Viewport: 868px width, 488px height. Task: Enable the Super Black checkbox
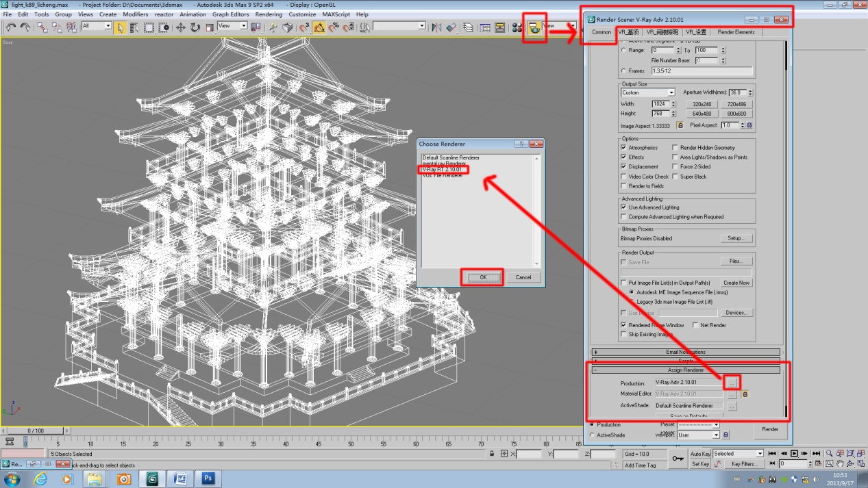click(675, 177)
